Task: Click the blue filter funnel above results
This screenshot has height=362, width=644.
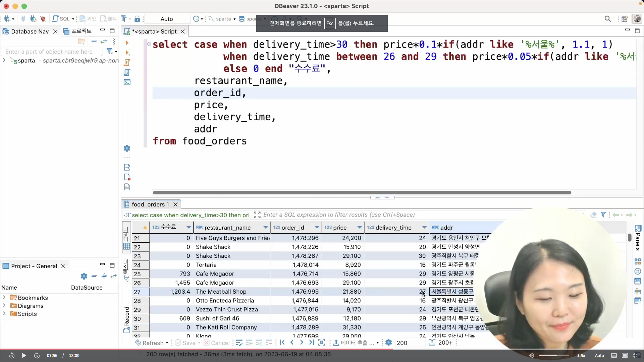Action: [x=603, y=215]
